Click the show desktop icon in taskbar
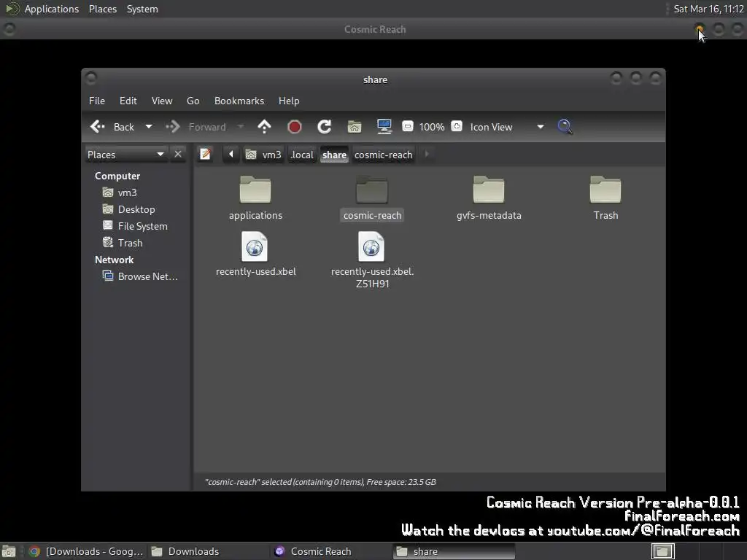 (x=9, y=551)
